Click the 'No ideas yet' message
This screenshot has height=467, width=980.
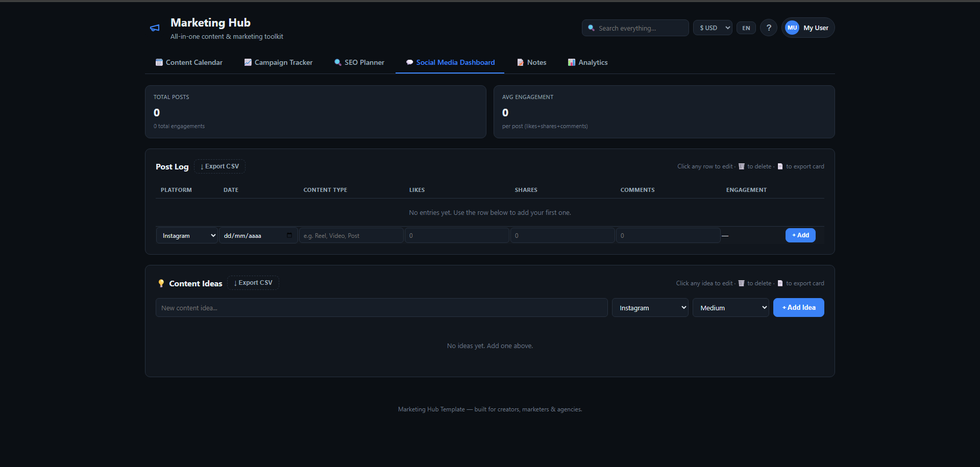coord(490,346)
